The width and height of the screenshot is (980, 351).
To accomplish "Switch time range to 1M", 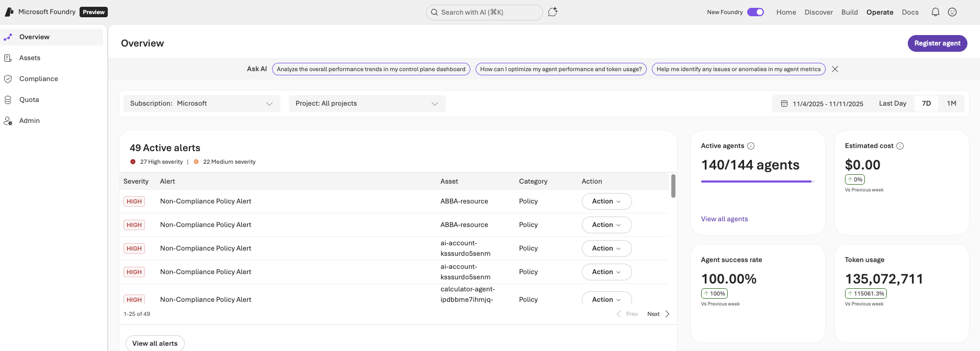I will pos(951,104).
